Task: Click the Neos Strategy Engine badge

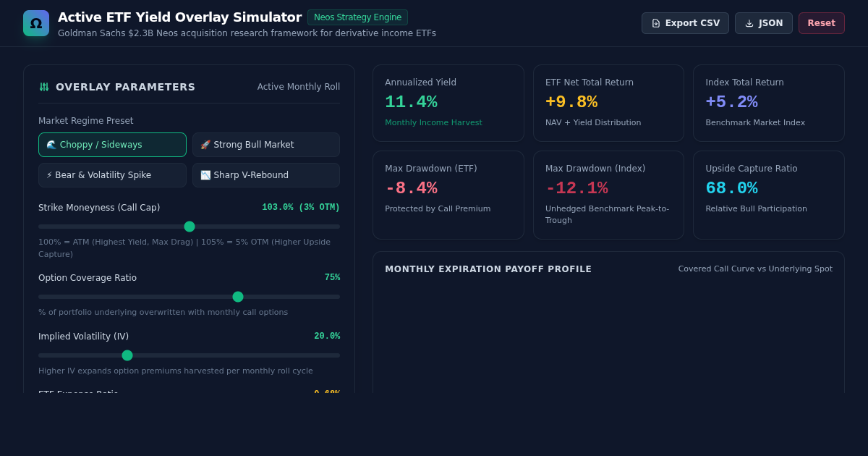Action: point(357,17)
